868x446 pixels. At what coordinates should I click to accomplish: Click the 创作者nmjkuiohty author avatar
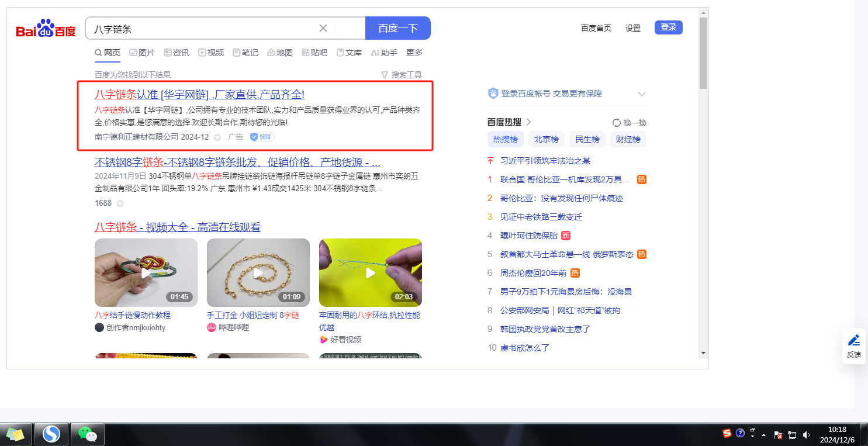tap(99, 327)
